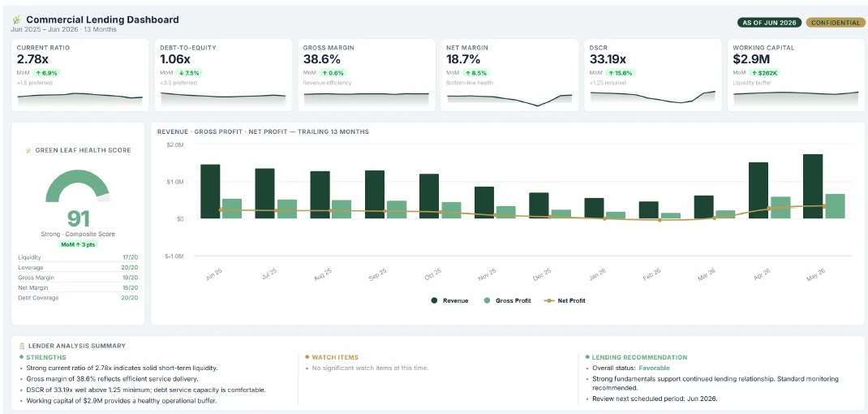
Task: Click the $262K MoM change badge
Action: pyautogui.click(x=766, y=72)
